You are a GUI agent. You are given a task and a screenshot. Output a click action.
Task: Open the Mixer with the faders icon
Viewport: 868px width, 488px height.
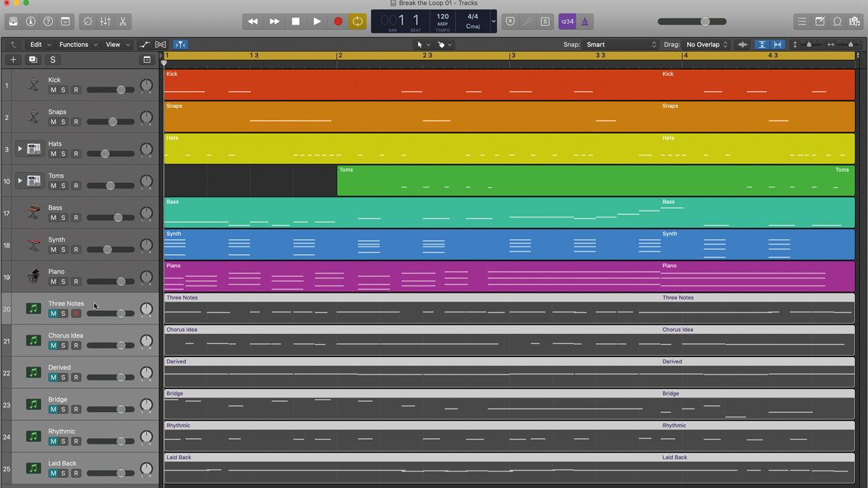pyautogui.click(x=105, y=21)
